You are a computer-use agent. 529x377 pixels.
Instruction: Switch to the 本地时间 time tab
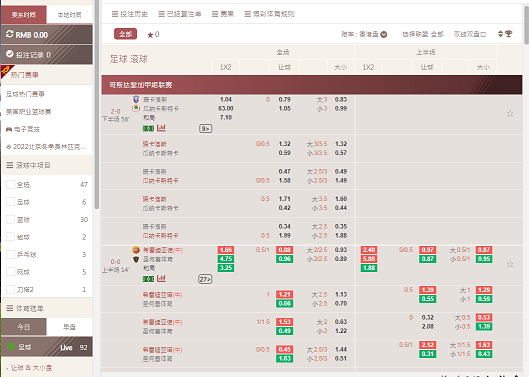pyautogui.click(x=69, y=15)
